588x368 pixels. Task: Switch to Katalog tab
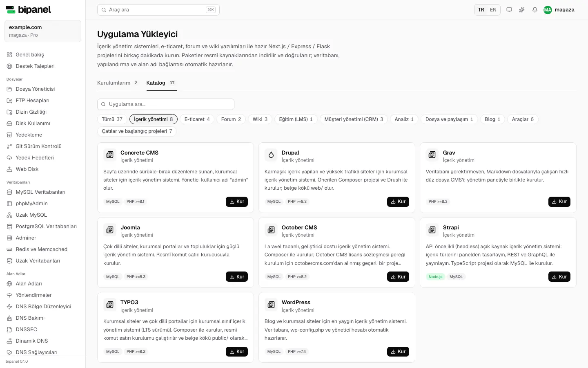click(x=161, y=83)
